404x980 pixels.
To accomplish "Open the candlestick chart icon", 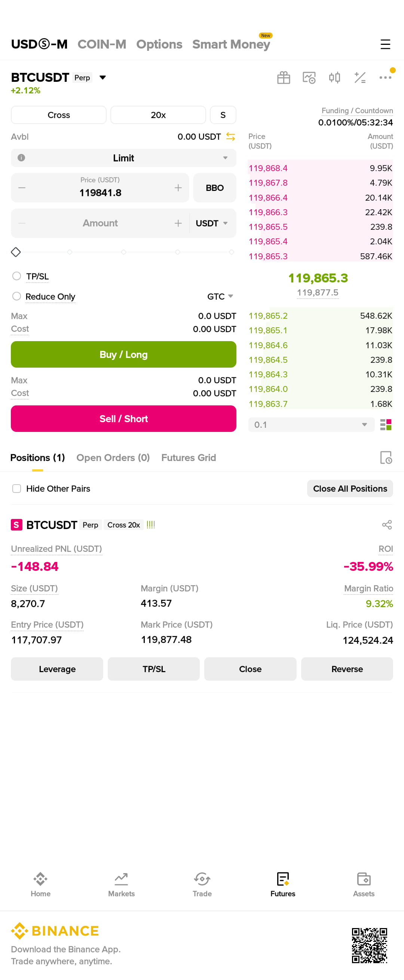I will [334, 78].
